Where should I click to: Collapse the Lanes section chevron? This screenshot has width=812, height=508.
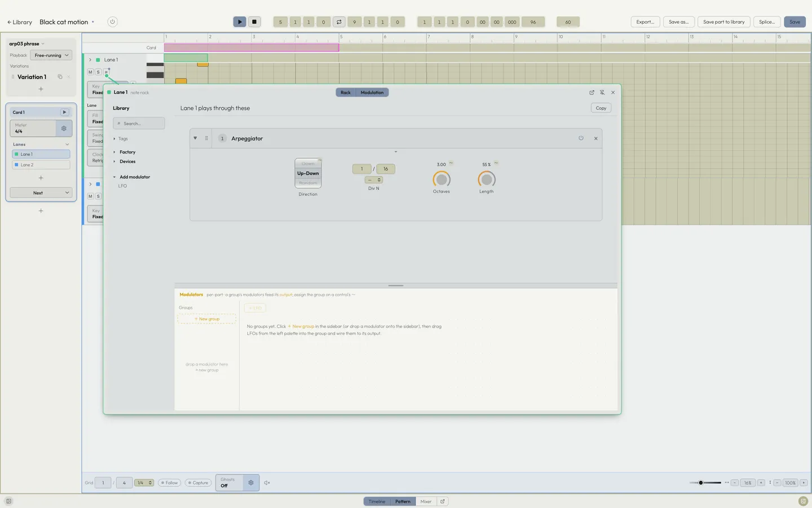[67, 144]
